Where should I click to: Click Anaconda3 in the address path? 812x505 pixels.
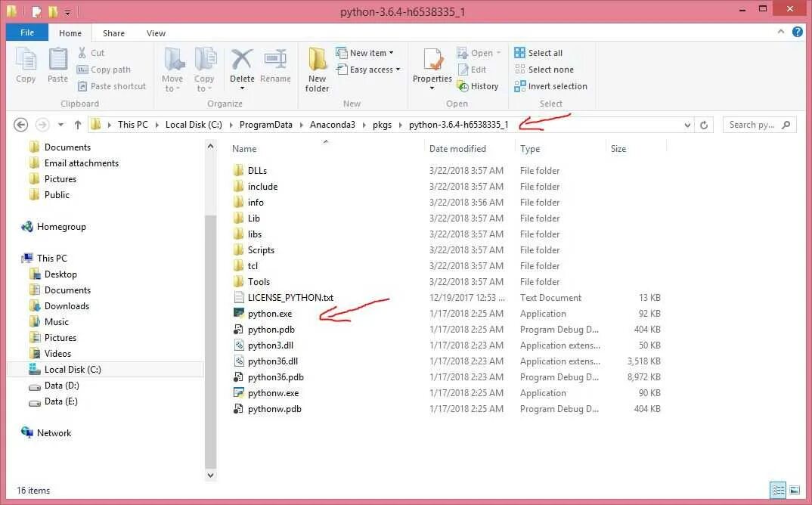pos(333,124)
